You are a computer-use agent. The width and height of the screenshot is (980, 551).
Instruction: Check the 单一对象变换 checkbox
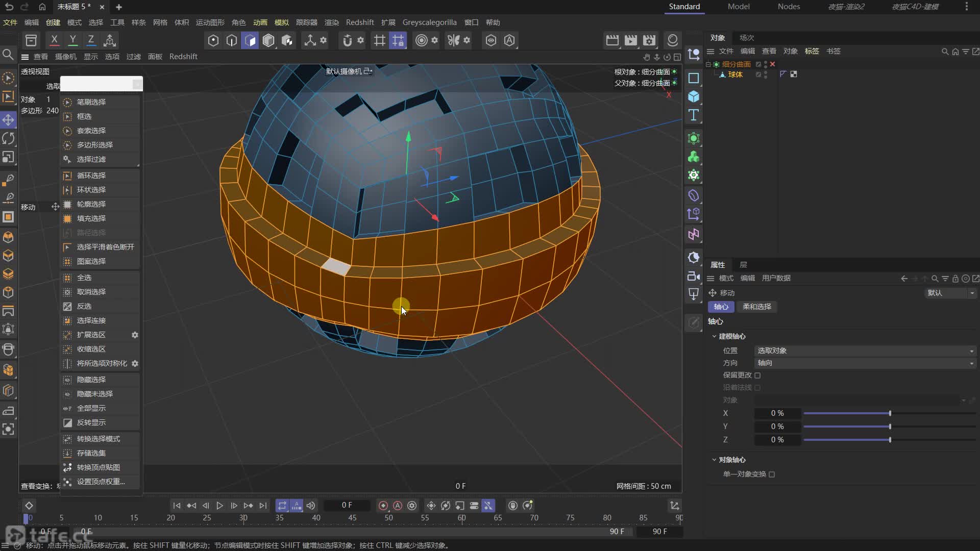772,474
